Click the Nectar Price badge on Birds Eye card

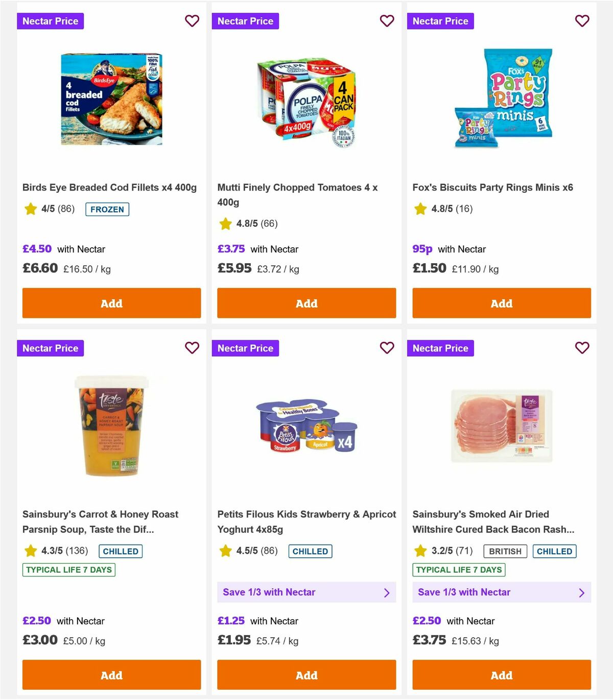(x=51, y=21)
